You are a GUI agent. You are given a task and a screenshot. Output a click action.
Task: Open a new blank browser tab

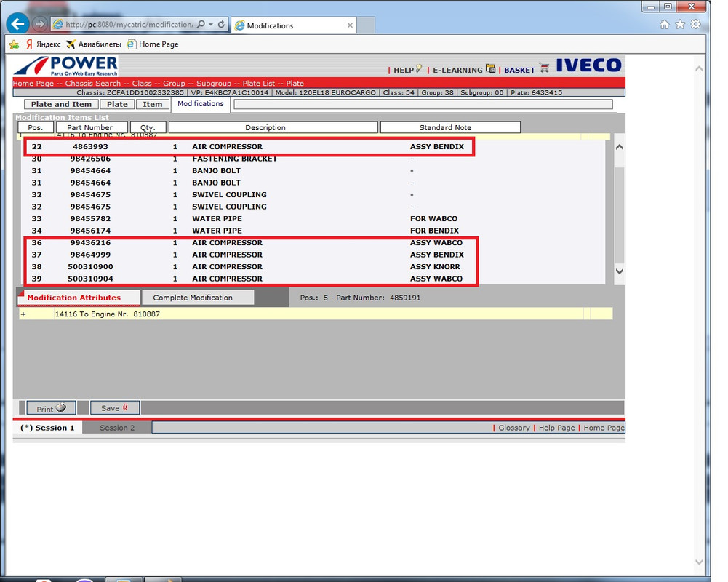tap(366, 25)
